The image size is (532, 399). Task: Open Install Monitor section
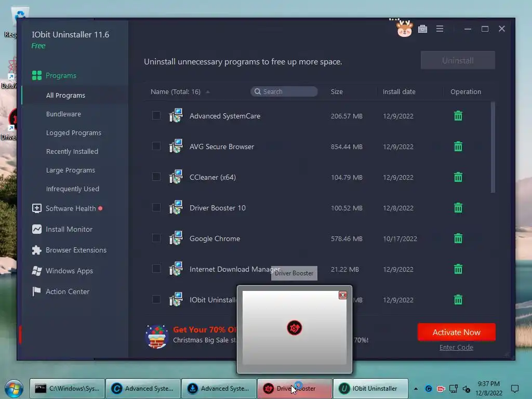click(62, 229)
